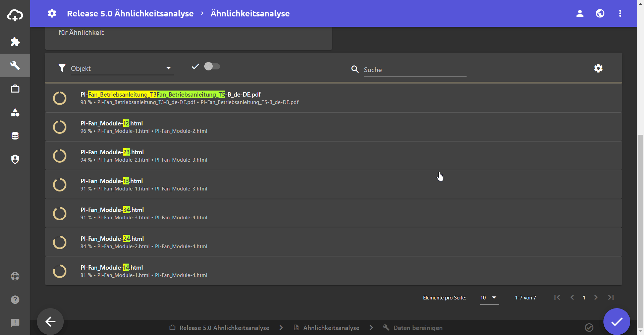Click the 96 % similarity progress circle
This screenshot has height=335, width=644.
click(x=60, y=127)
